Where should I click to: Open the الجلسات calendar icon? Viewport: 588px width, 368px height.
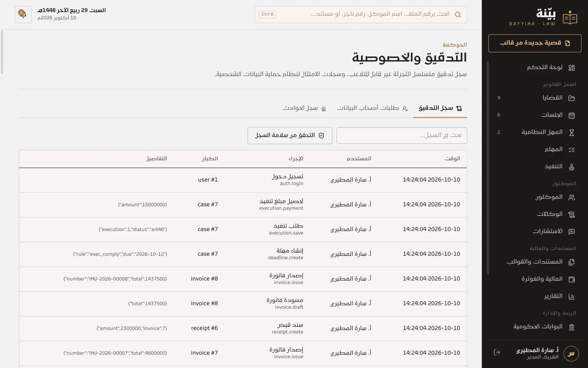(571, 115)
